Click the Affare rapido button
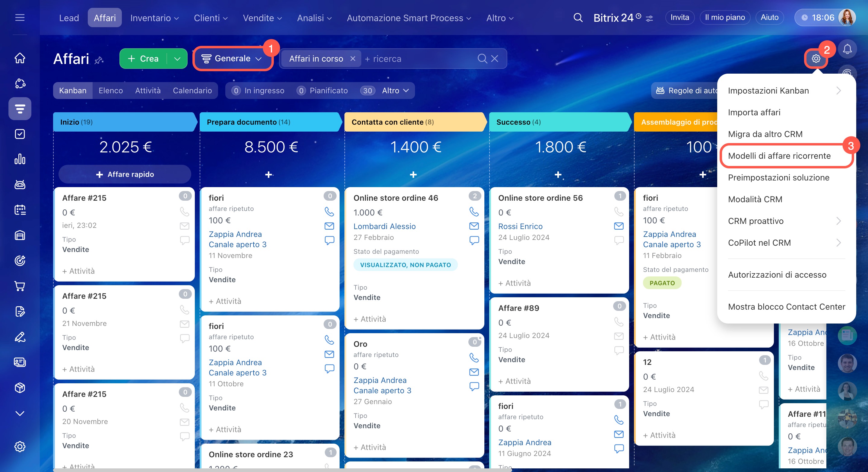 click(125, 174)
